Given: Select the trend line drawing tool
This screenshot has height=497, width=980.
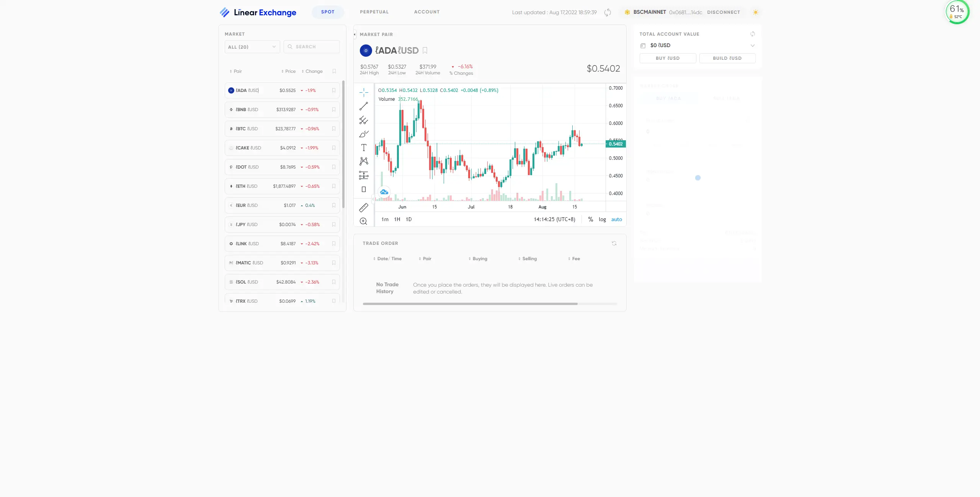Looking at the screenshot, I should coord(364,106).
